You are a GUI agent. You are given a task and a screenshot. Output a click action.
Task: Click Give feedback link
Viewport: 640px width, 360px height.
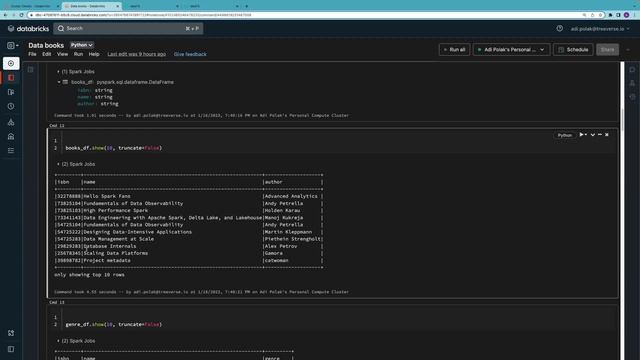[190, 54]
